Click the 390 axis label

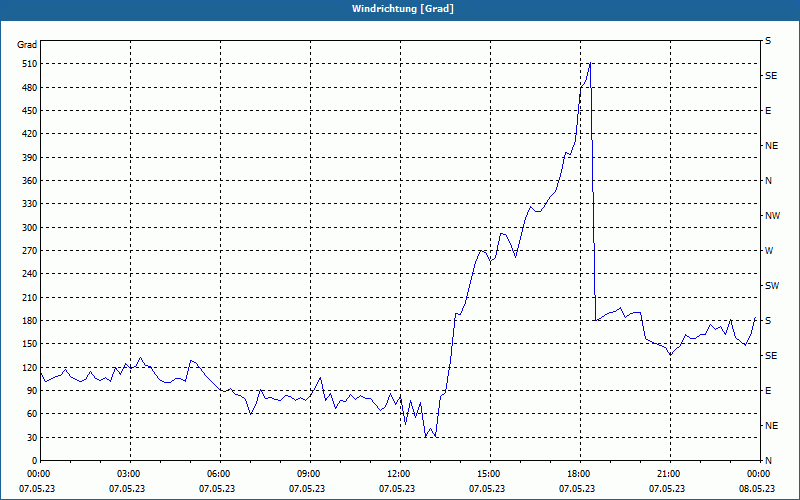(30, 157)
